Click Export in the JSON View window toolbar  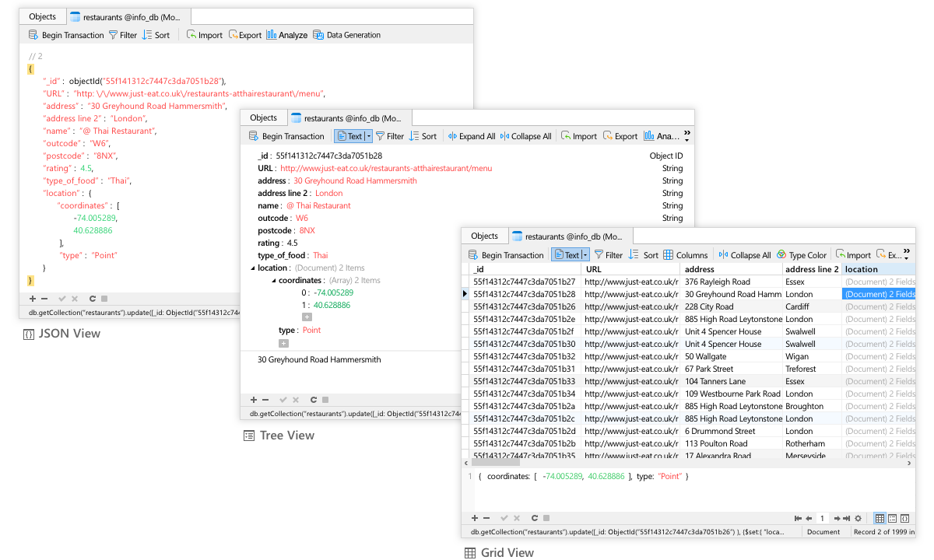point(245,35)
